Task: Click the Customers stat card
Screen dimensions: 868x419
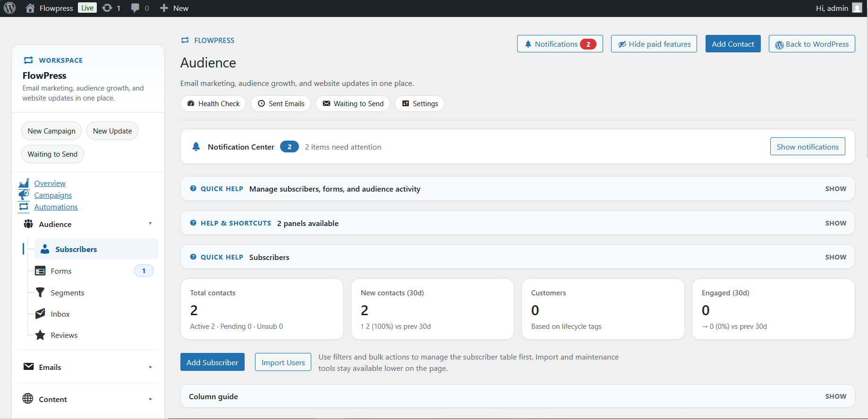Action: pos(603,309)
